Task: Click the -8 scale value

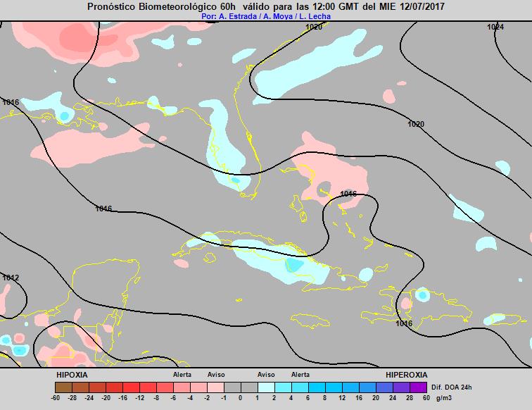Action: click(156, 398)
